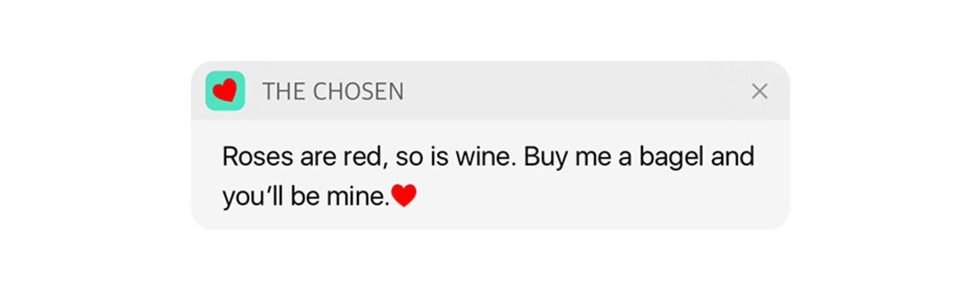Click the word 'Buy' in the message

545,157
